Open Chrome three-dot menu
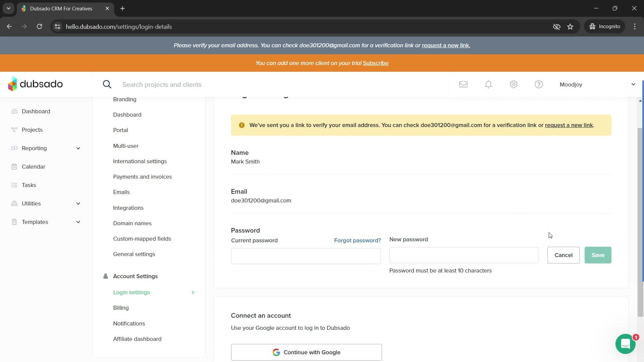 (x=635, y=26)
